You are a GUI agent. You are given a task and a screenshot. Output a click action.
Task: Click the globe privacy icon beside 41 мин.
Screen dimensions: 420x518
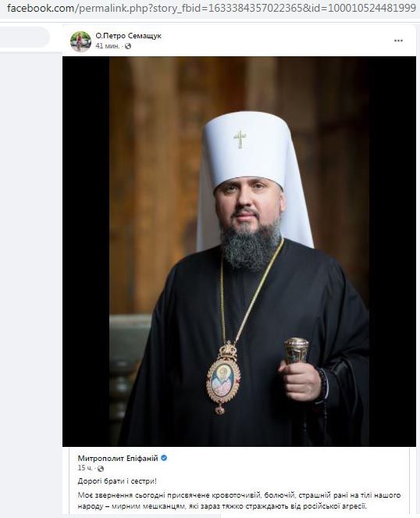click(x=128, y=46)
